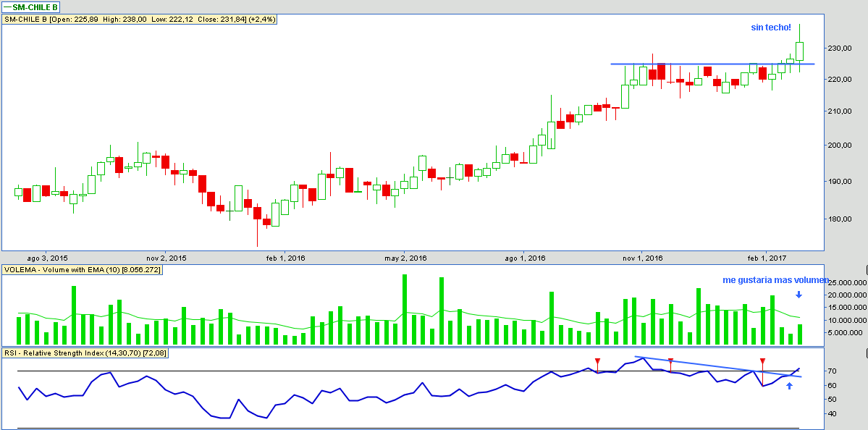
Task: Select the leftmost red triangle marker on RSI
Action: (597, 361)
